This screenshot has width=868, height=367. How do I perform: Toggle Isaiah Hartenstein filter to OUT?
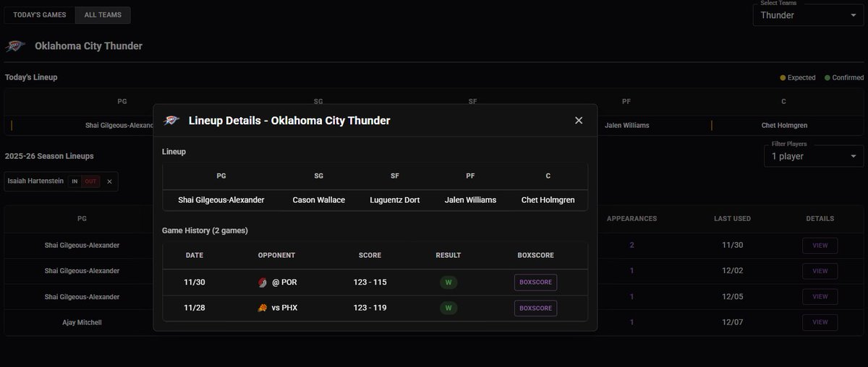[x=90, y=182]
